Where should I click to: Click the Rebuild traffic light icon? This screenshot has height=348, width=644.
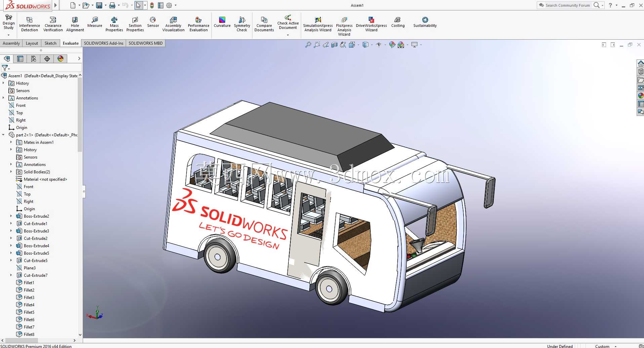[x=152, y=5]
